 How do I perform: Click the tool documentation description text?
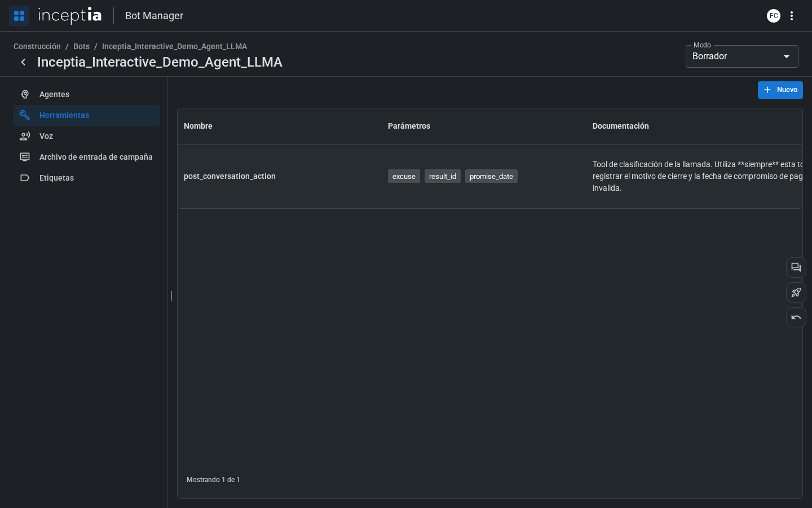(698, 176)
